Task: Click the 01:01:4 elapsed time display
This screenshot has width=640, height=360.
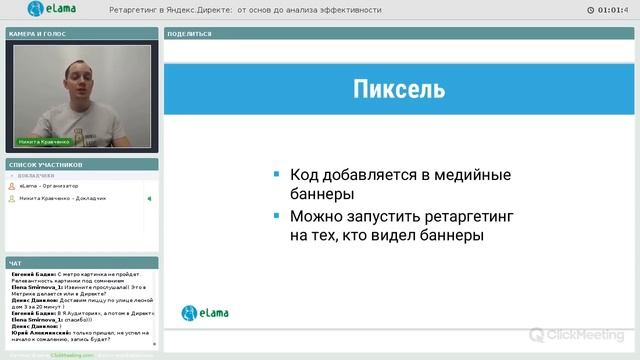Action: 613,10
